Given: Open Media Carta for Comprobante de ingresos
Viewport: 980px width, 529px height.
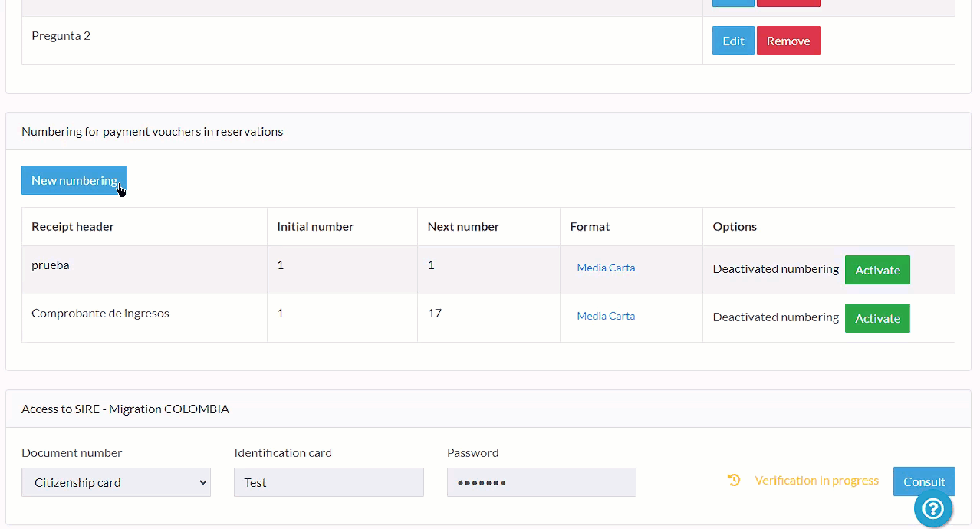Looking at the screenshot, I should (605, 317).
